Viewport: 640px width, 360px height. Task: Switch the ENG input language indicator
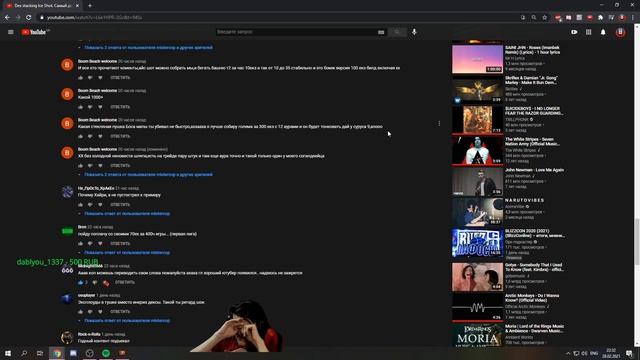pos(594,353)
